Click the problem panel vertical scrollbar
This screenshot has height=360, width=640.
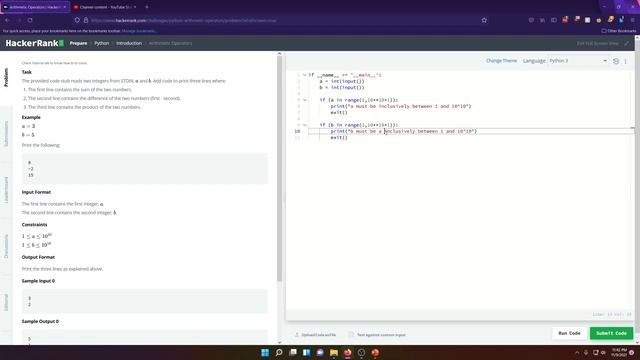[280, 168]
